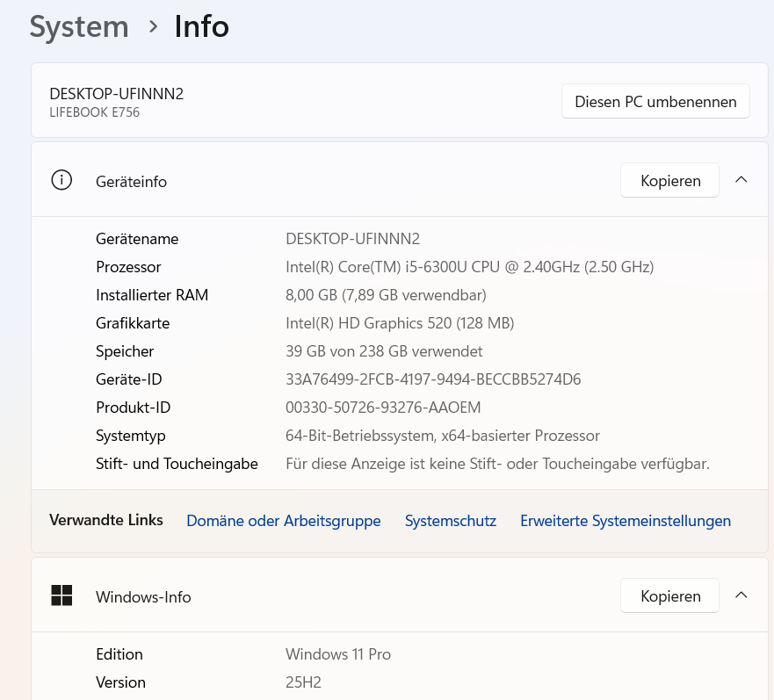Copy the Geräteinfo details with Kopieren

pyautogui.click(x=669, y=181)
